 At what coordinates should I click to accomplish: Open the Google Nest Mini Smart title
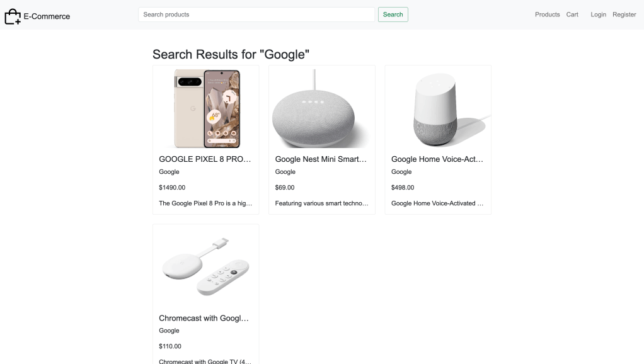(321, 159)
